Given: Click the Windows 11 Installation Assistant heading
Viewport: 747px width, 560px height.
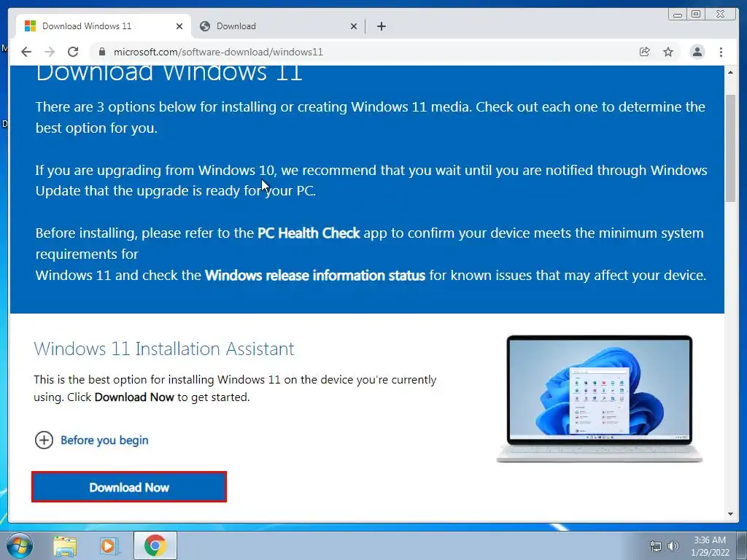Looking at the screenshot, I should click(164, 349).
